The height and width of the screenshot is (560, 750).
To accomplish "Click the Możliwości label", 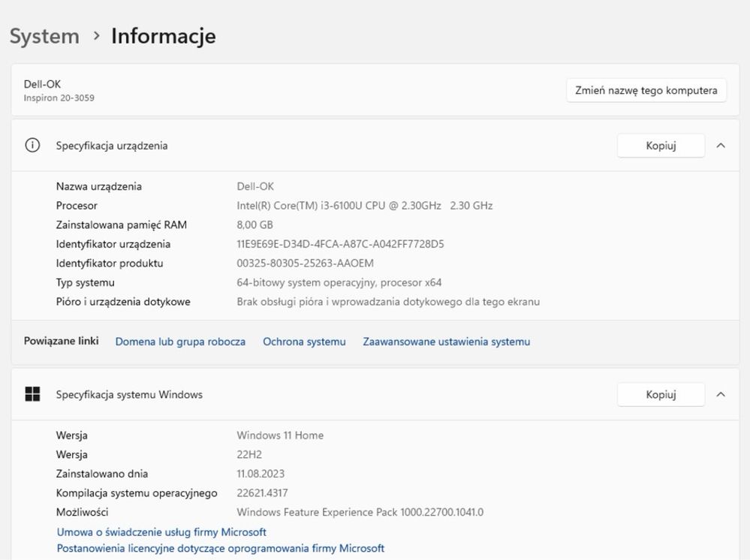I will (82, 512).
